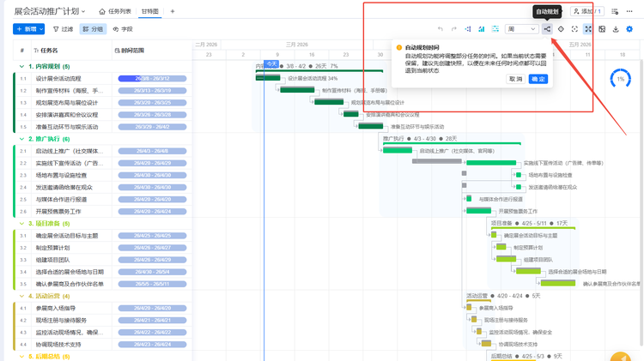This screenshot has height=361, width=644.
Task: Switch to the 任务列表 tab
Action: (115, 11)
